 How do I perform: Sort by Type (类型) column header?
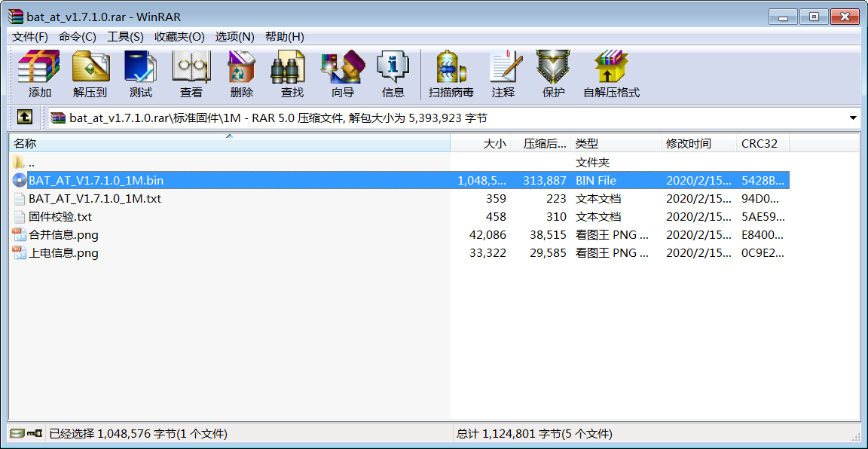pos(616,144)
